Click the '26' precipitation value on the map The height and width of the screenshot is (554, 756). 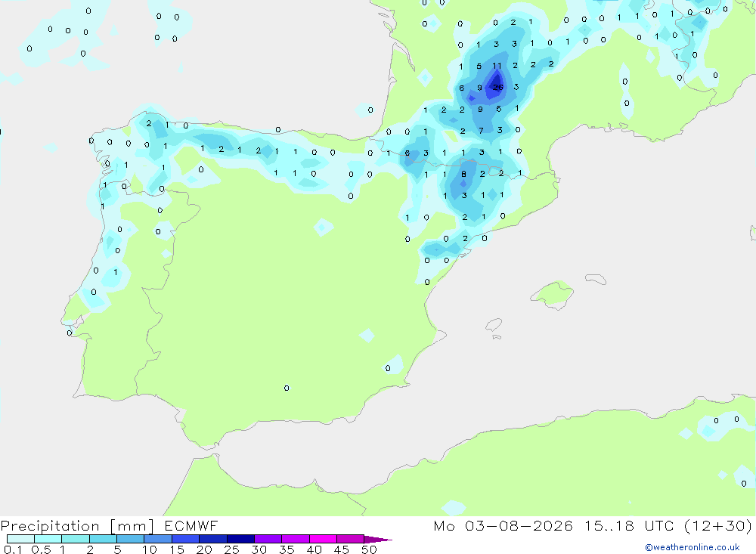click(x=498, y=87)
